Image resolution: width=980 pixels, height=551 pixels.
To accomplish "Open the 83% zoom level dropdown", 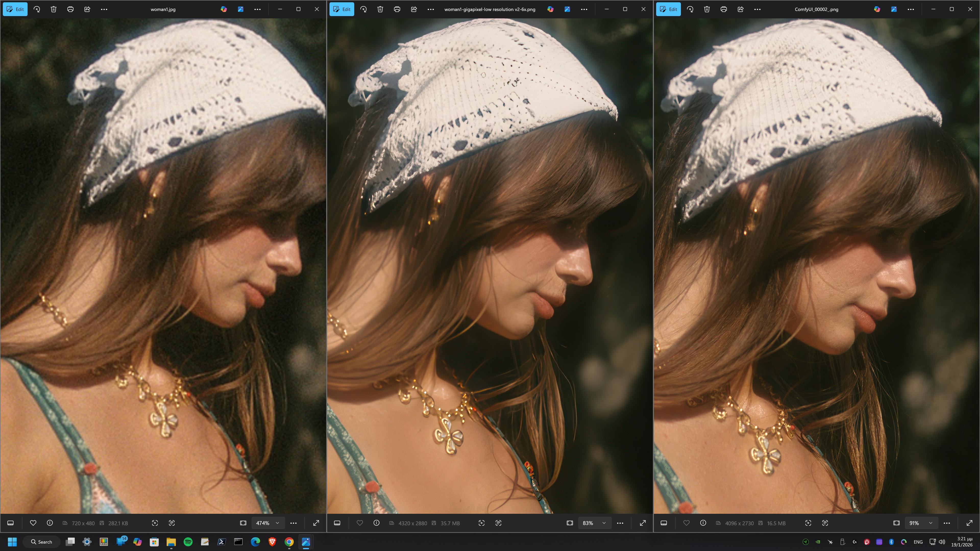I will [x=604, y=523].
